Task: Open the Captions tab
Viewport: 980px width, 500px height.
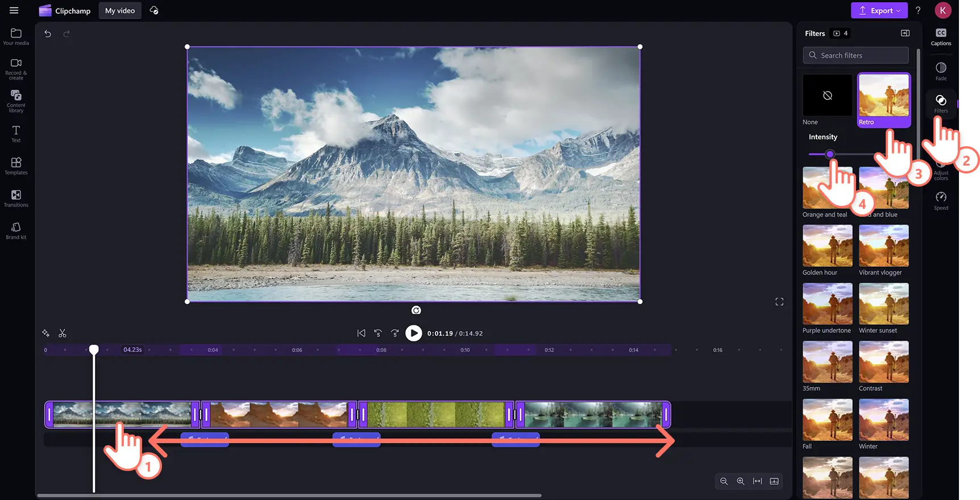Action: point(941,37)
